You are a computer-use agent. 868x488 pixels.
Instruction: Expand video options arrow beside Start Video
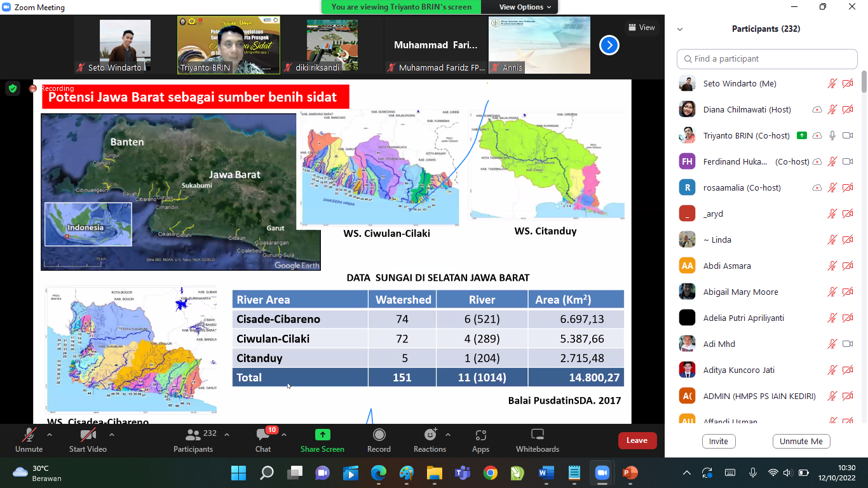click(112, 435)
